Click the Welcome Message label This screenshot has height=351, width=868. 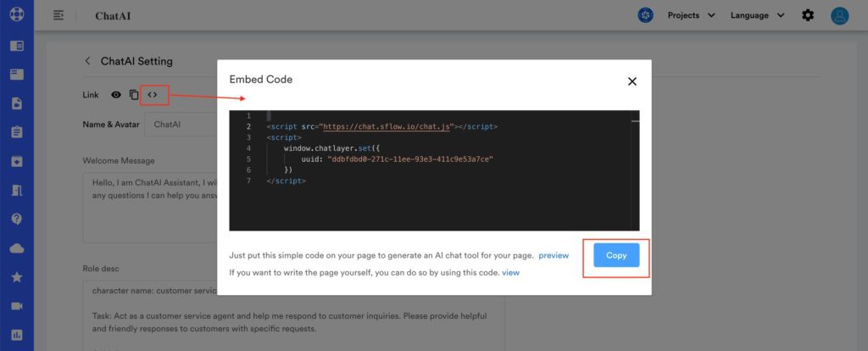(x=119, y=160)
